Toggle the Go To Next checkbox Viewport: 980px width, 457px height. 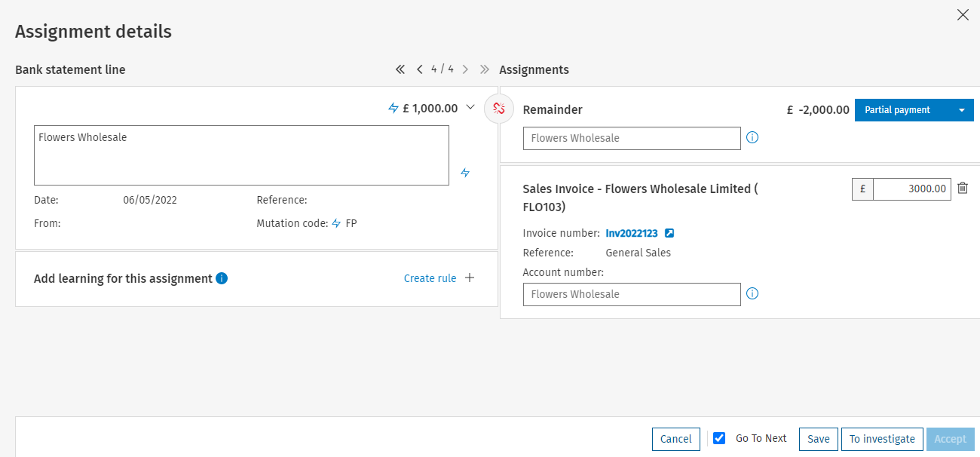(719, 438)
